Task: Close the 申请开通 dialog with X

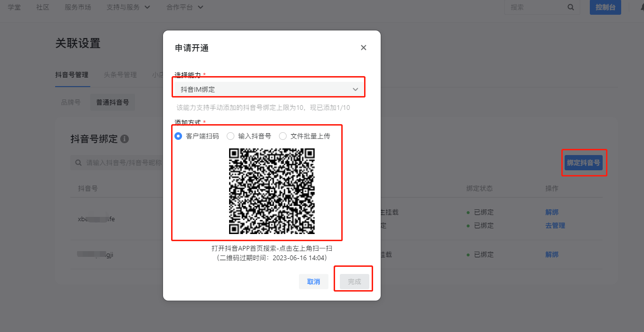Action: click(x=364, y=48)
